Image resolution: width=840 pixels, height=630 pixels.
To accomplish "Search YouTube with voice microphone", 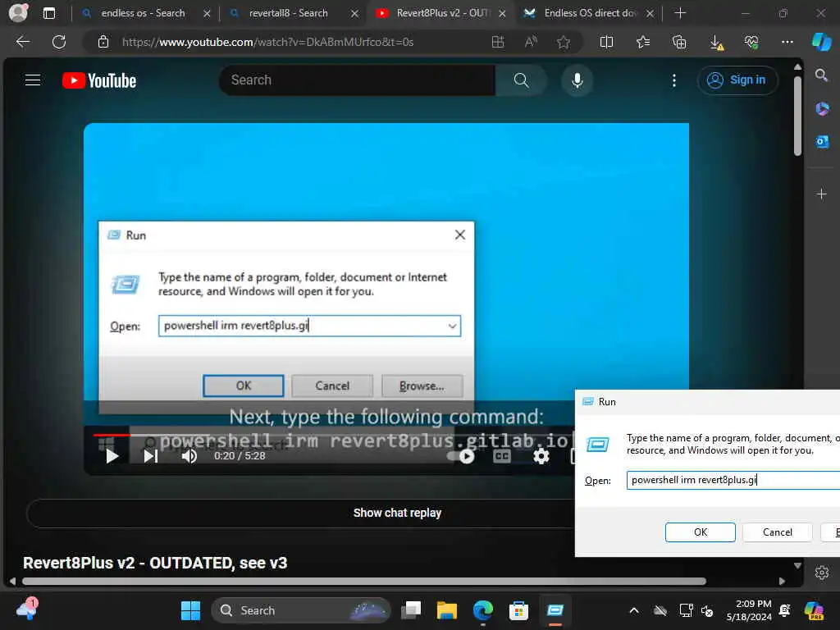I will click(x=577, y=80).
